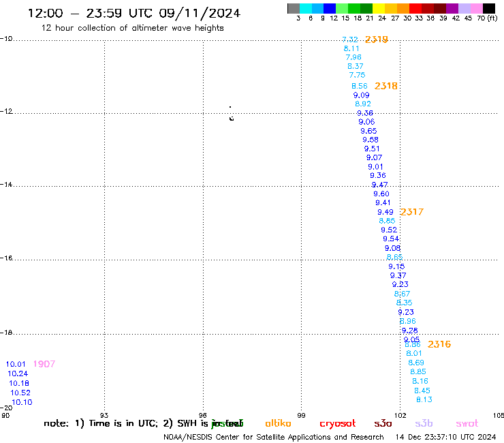The width and height of the screenshot is (504, 443).
Task: Click the longitude axis label 102
Action: 400,415
